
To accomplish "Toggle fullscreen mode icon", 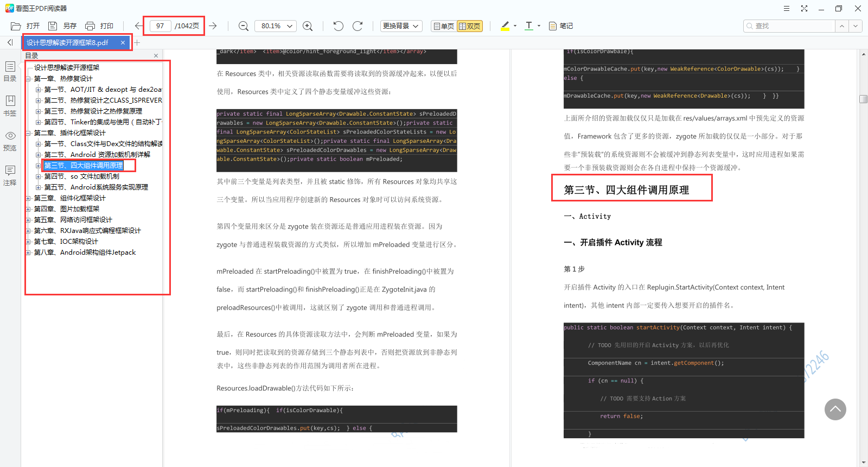I will tap(804, 8).
